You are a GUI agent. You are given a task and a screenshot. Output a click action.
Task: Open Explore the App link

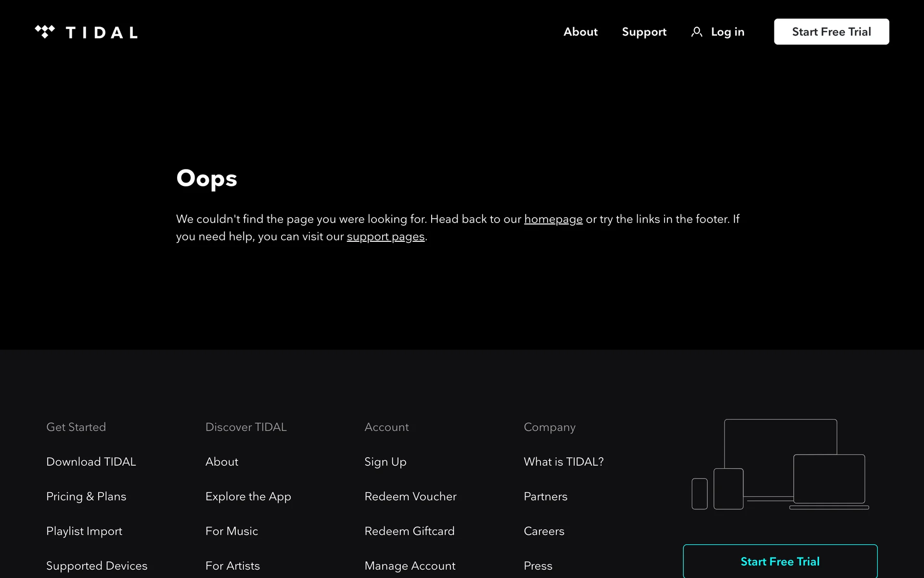point(248,496)
